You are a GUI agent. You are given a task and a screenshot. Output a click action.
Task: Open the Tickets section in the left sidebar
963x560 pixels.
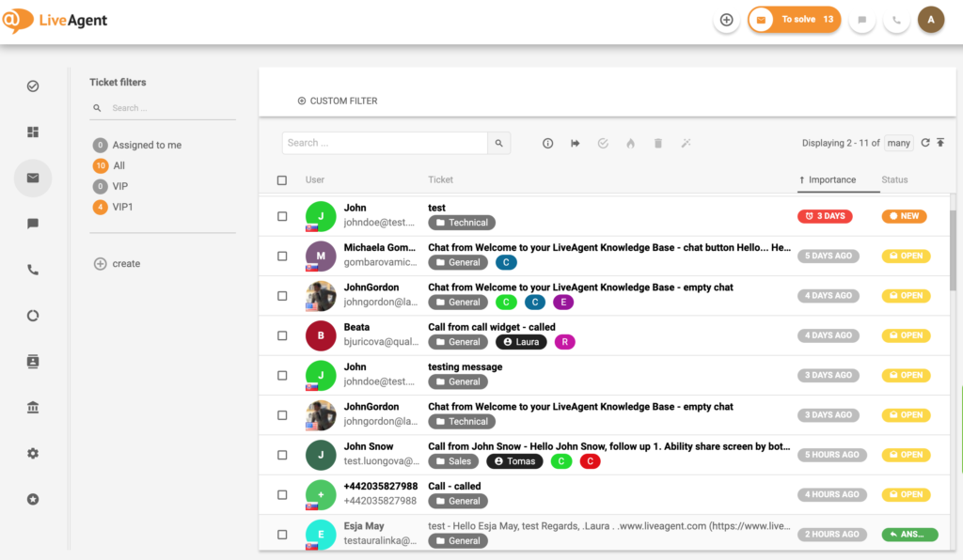coord(33,178)
